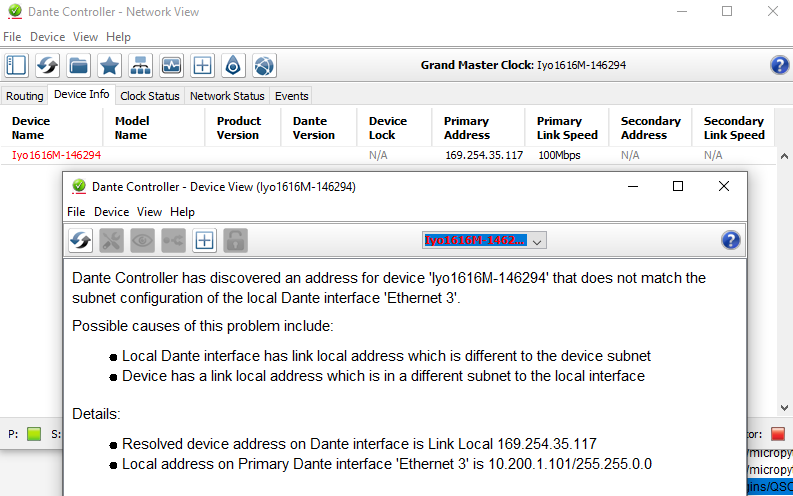793x496 pixels.
Task: Click the globe network icon in the toolbar
Action: tap(264, 65)
